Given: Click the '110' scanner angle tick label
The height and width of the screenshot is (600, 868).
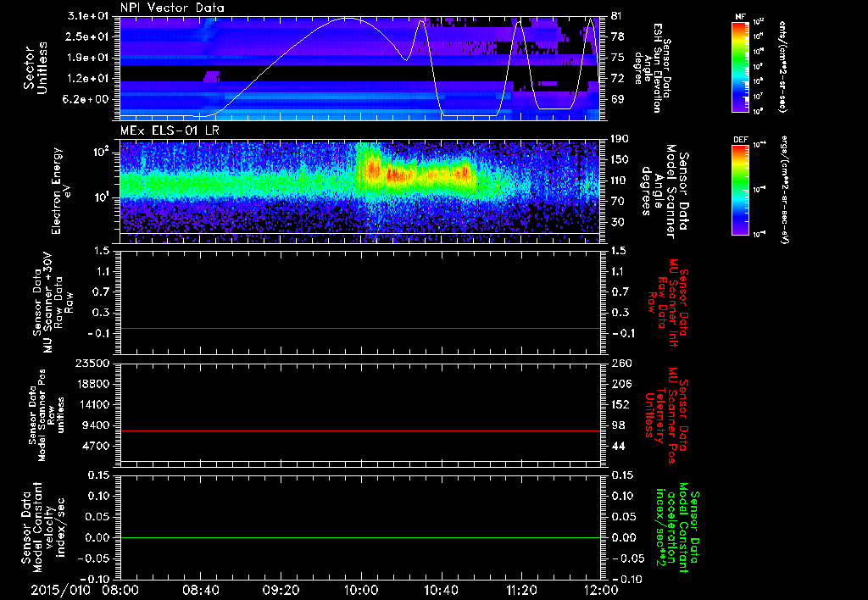Looking at the screenshot, I should 620,181.
